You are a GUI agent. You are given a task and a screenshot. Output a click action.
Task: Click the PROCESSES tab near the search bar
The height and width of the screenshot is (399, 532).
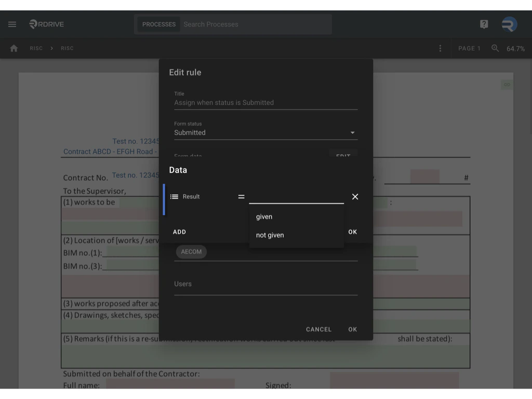(x=158, y=24)
